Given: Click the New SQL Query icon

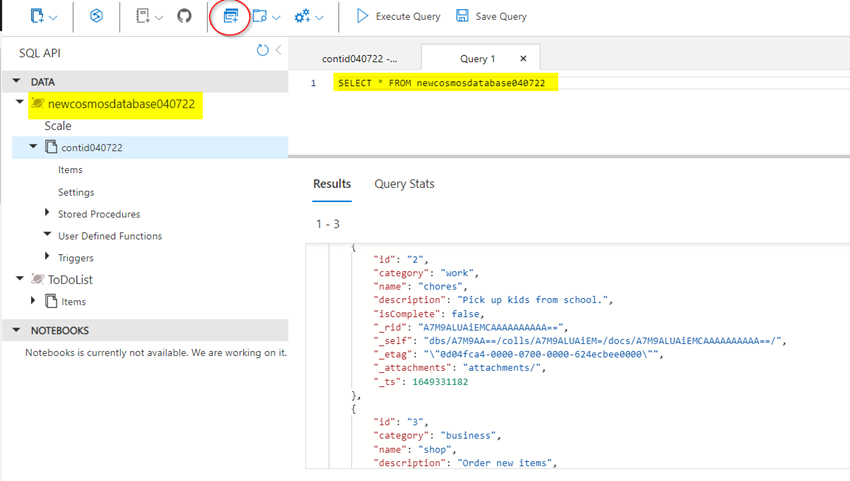Looking at the screenshot, I should click(x=230, y=16).
